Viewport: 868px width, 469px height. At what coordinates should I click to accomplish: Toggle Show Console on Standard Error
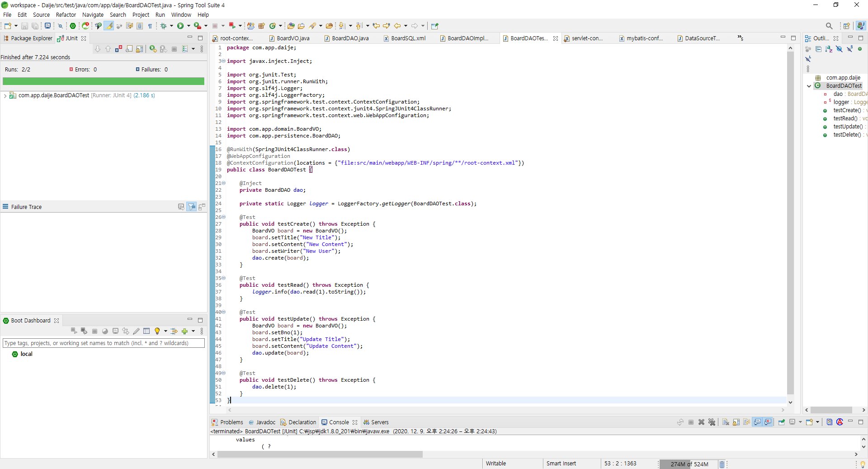768,422
